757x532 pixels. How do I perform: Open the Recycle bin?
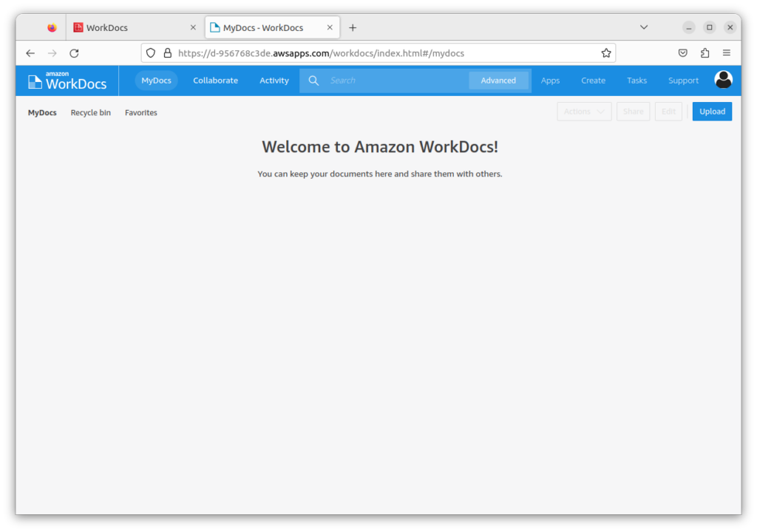(90, 112)
